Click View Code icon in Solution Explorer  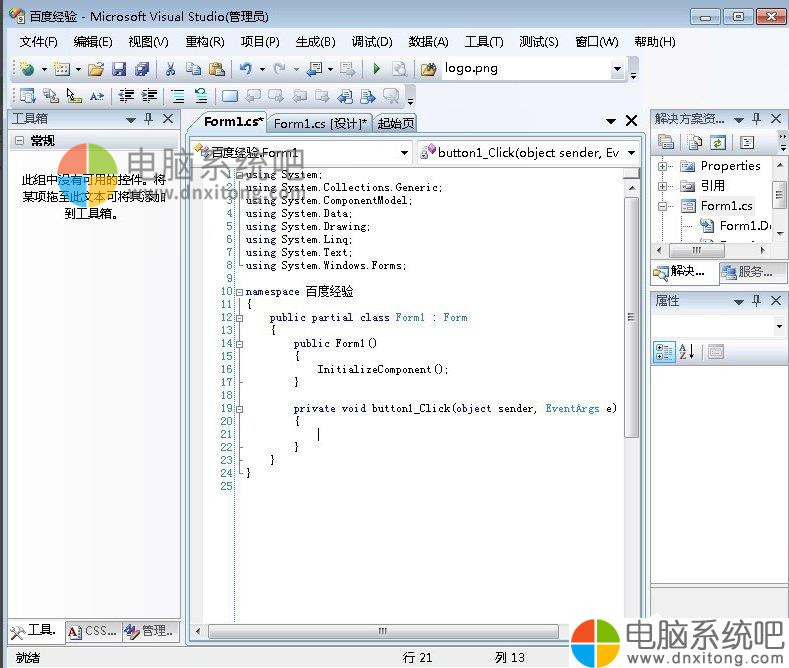coord(747,142)
